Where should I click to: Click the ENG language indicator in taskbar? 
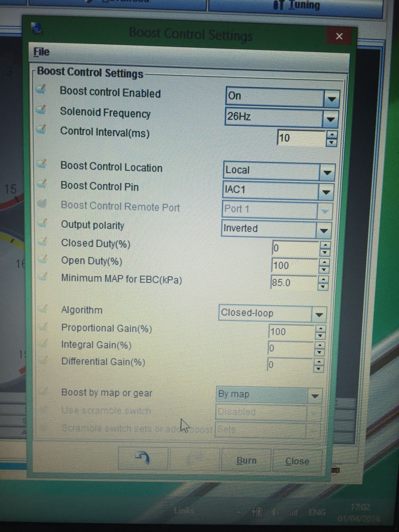[x=317, y=512]
